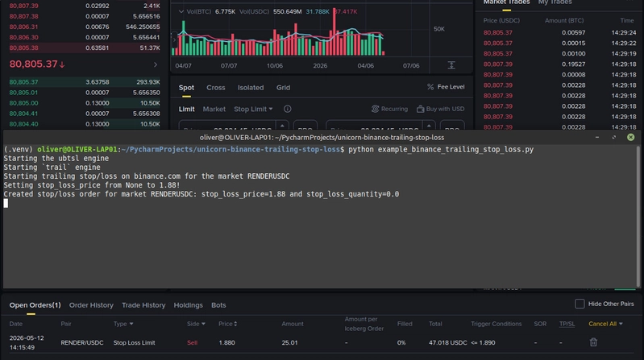Increase the left price stepper arrow
Screen dimensions: 644x360
coord(282,126)
